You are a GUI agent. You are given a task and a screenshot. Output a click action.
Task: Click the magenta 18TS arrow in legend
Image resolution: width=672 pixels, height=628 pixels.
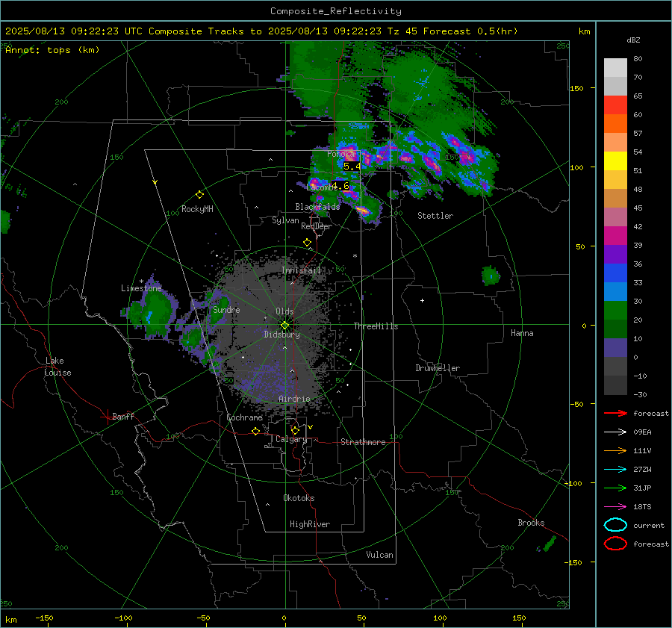(616, 507)
